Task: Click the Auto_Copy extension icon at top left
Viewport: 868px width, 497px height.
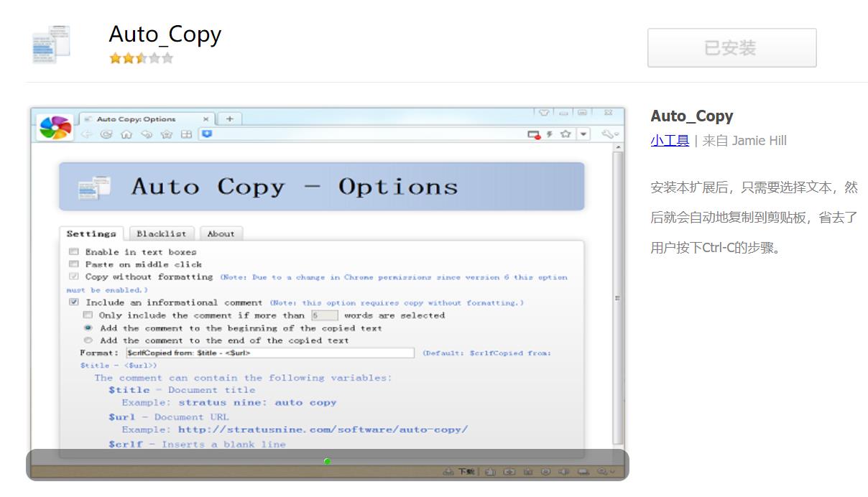Action: [52, 44]
